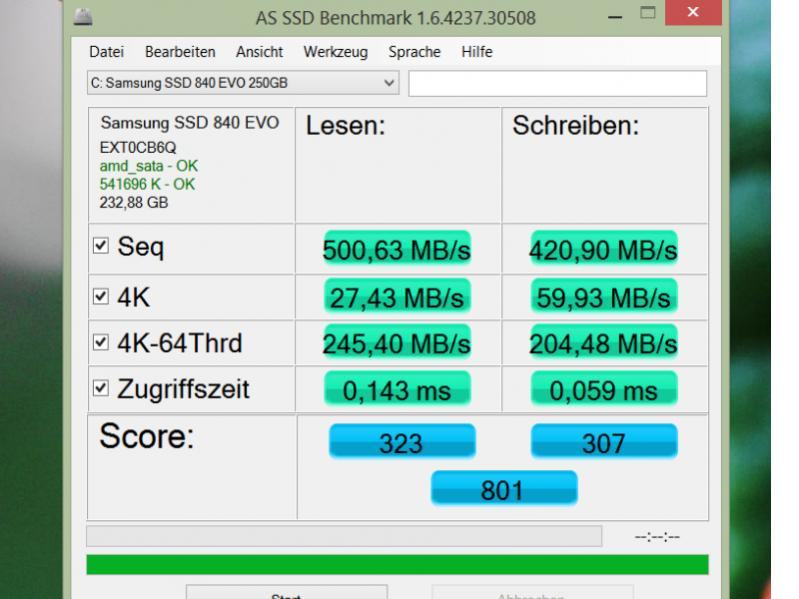Image resolution: width=799 pixels, height=599 pixels.
Task: Click the 4K read value 27,43 MB/s
Action: pos(397,296)
